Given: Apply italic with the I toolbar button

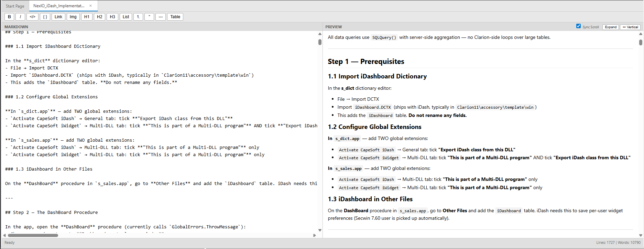Looking at the screenshot, I should coord(20,17).
